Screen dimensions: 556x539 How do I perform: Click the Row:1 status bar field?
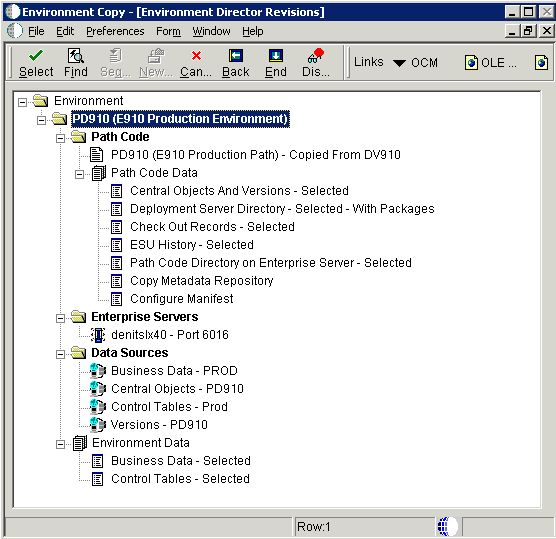point(365,527)
